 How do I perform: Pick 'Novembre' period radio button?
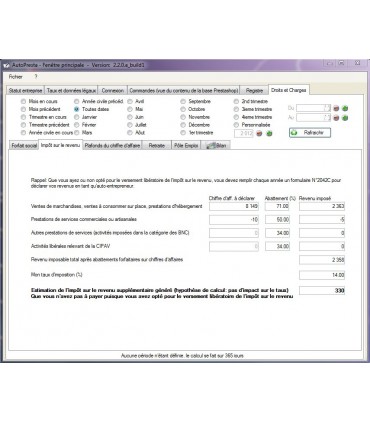(183, 117)
